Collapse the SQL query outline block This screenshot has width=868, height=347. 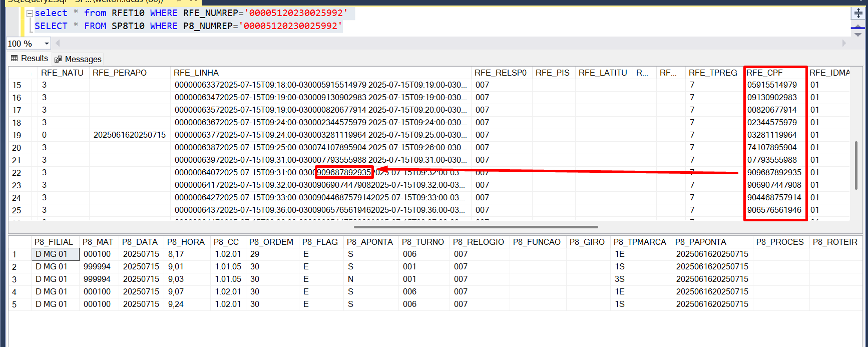coord(30,14)
